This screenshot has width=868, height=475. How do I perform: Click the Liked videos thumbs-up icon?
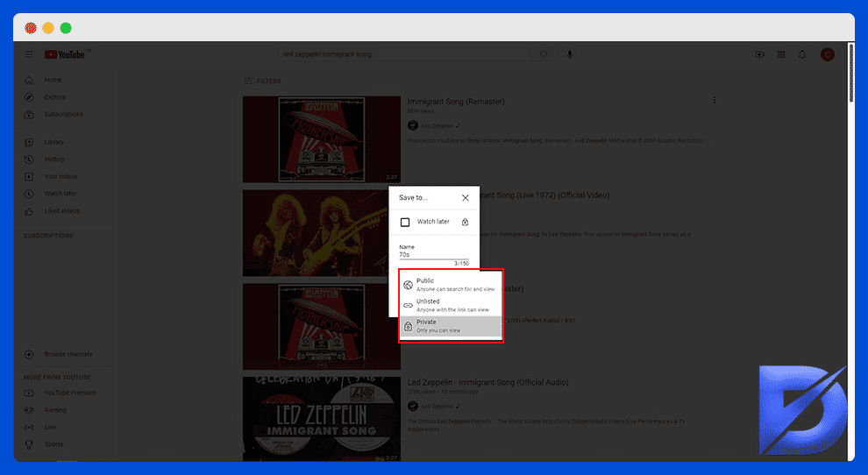click(29, 211)
